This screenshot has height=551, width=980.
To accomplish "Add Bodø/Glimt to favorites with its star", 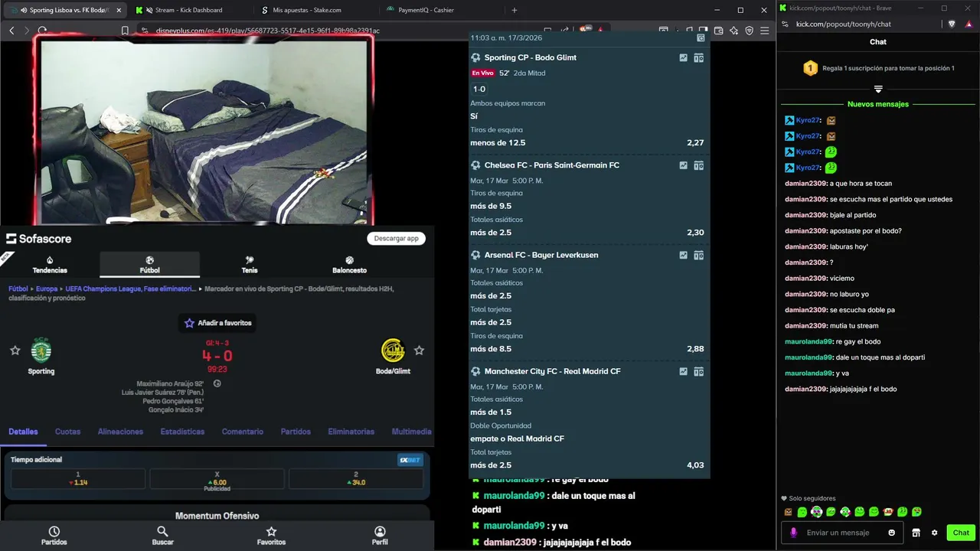I will (419, 350).
